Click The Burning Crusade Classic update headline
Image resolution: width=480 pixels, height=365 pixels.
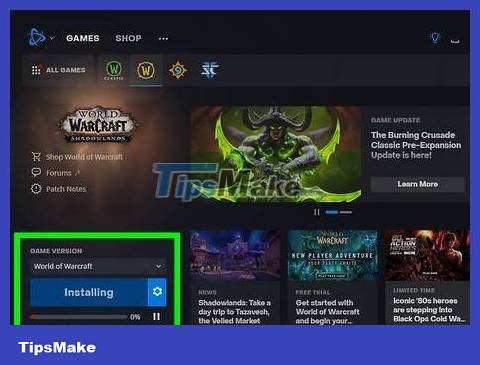click(416, 145)
